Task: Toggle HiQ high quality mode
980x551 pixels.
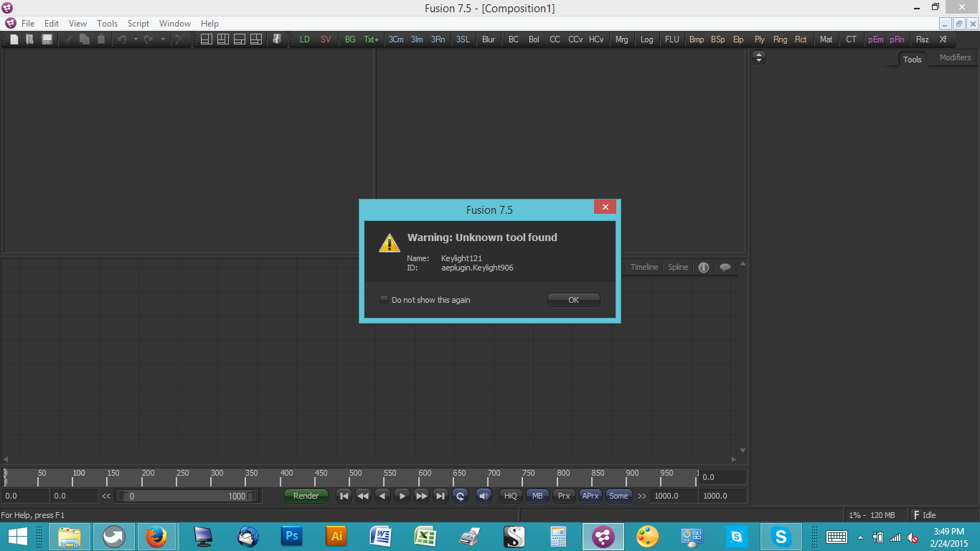Action: tap(510, 496)
